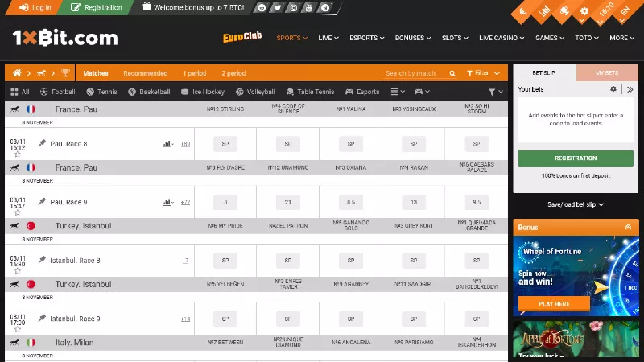Image resolution: width=644 pixels, height=362 pixels.
Task: Click the Log in button
Action: [x=35, y=7]
